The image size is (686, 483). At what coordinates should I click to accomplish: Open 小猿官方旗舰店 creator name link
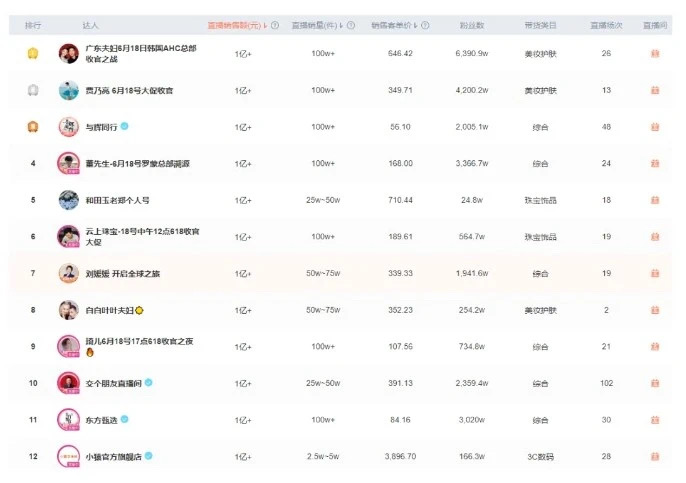pos(113,457)
